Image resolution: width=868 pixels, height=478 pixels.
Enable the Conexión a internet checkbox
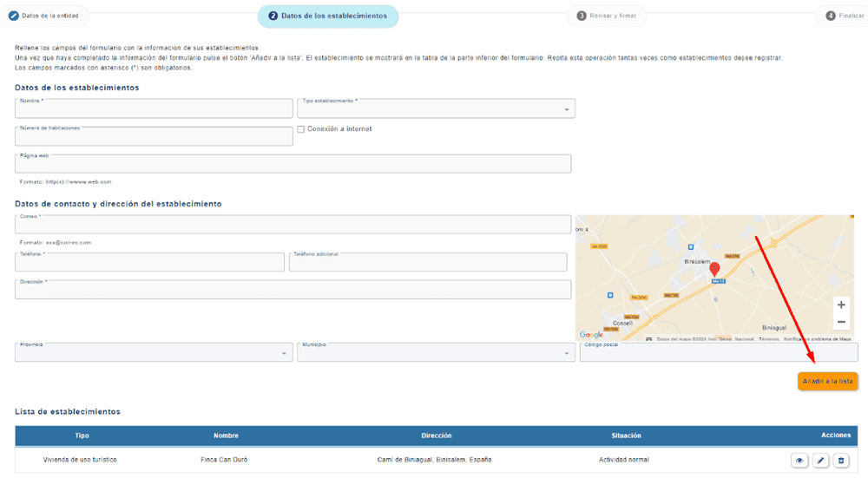click(301, 129)
